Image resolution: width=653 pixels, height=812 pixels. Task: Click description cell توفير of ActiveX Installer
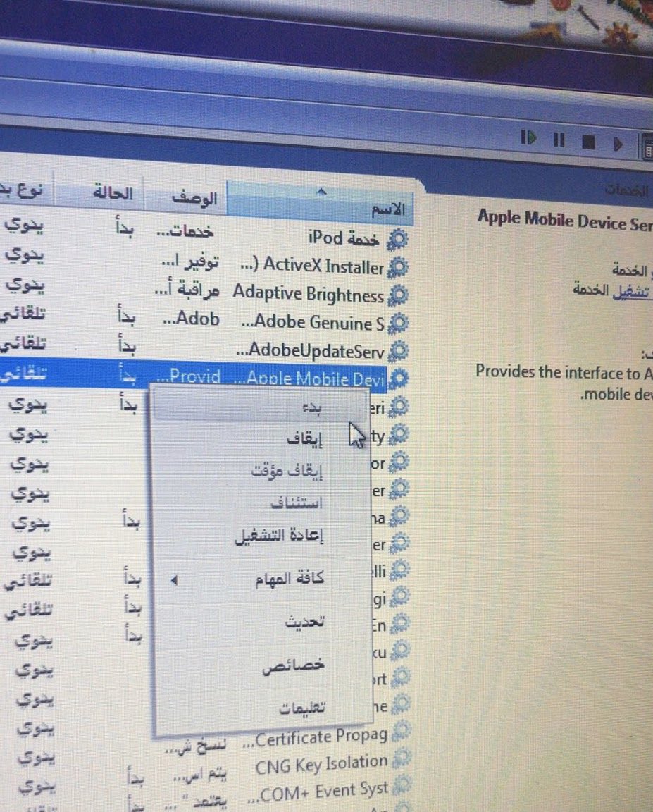[190, 261]
